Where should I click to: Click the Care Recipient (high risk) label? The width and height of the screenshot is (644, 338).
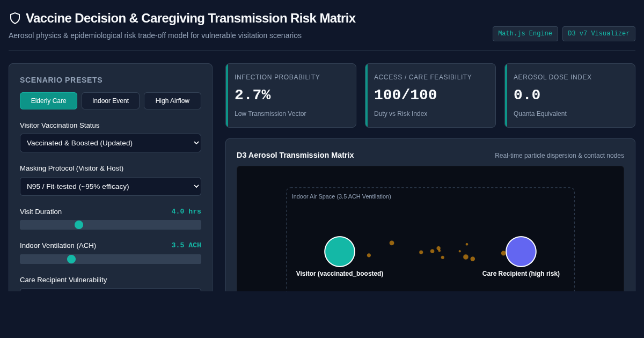521,274
